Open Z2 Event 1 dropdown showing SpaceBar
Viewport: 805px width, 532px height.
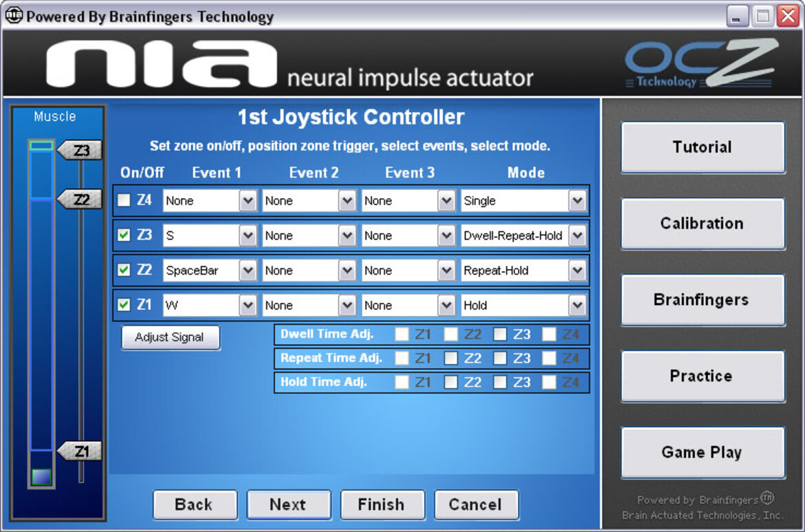[x=209, y=270]
